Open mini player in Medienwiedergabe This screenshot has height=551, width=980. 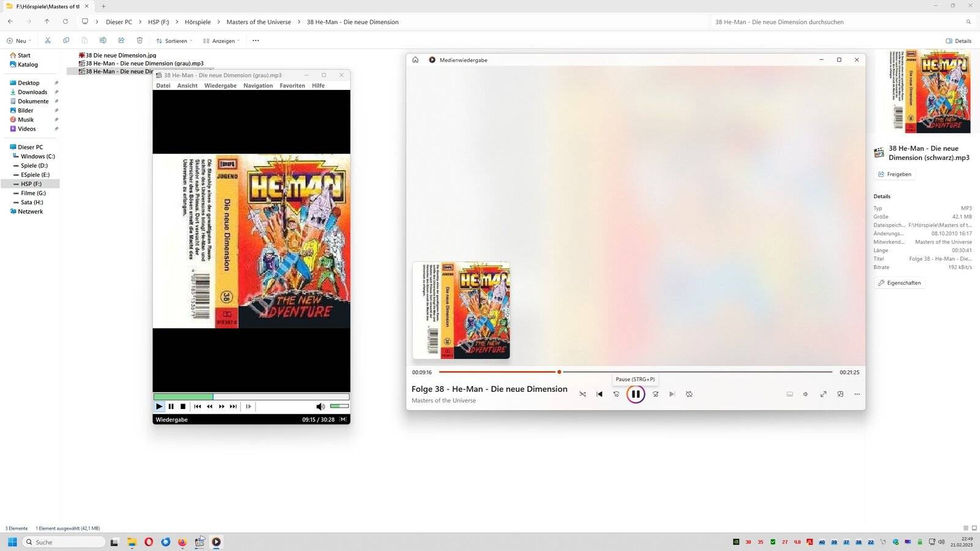840,394
